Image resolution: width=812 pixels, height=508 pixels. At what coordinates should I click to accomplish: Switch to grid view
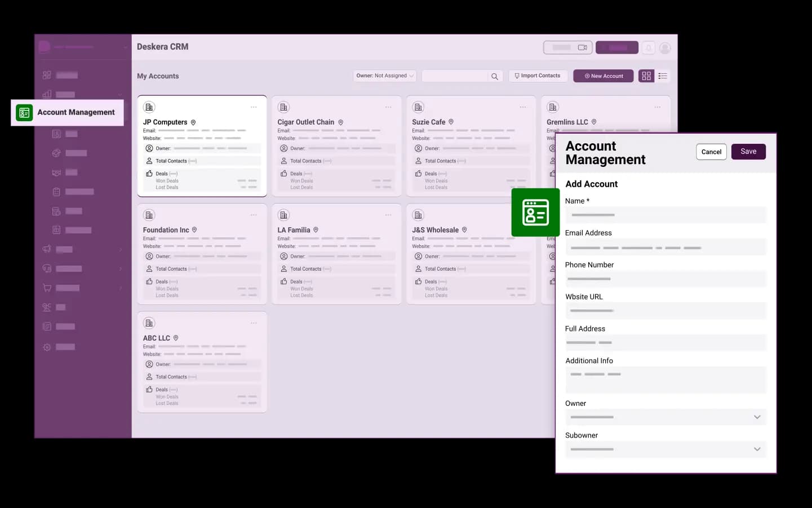646,76
